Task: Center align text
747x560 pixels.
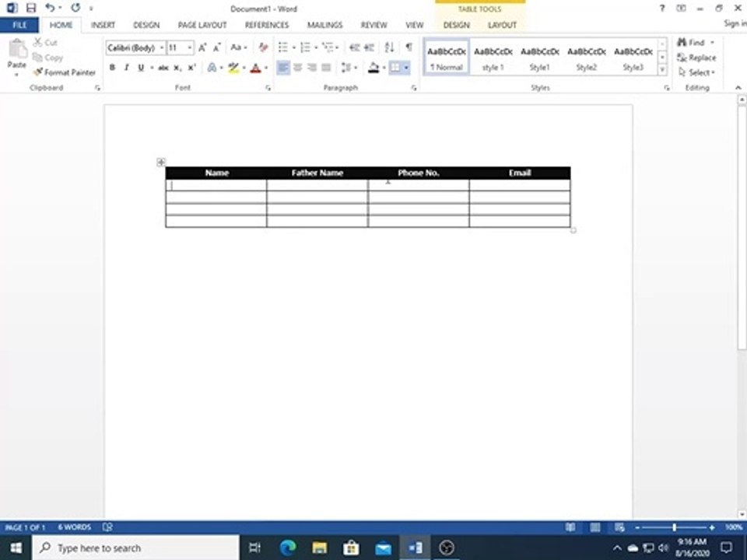Action: point(298,68)
